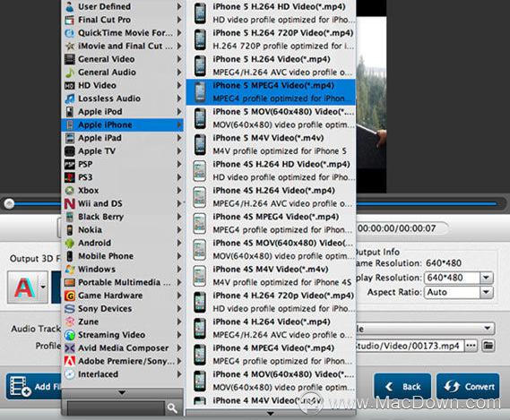The width and height of the screenshot is (510, 420).
Task: Choose iPhone 4S H.264 HD Video profile
Action: [271, 171]
